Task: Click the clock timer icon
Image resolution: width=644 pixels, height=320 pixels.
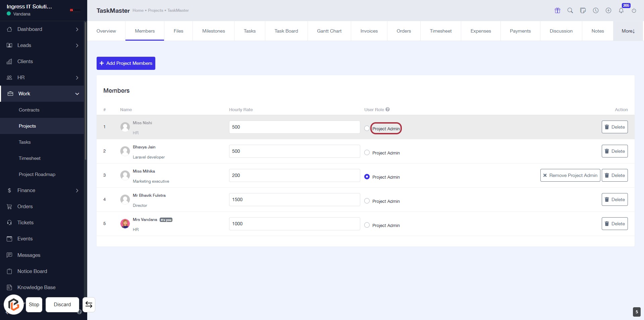Action: (x=596, y=10)
